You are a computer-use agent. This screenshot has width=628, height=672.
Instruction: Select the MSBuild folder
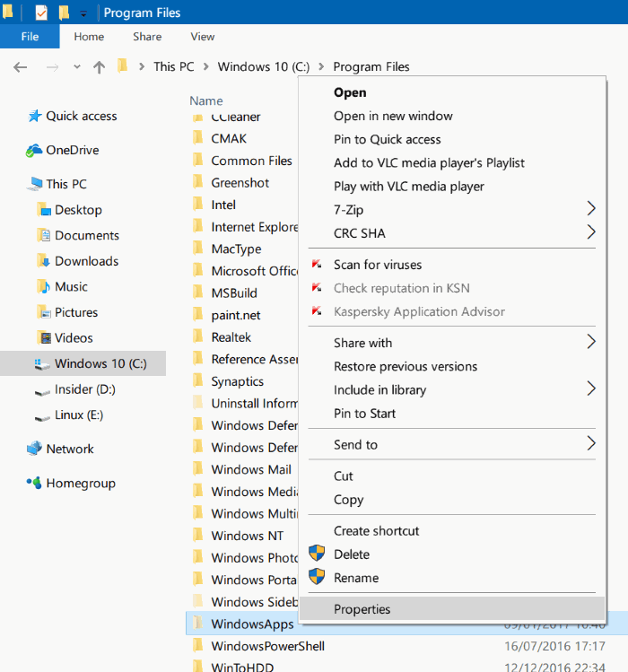(x=234, y=293)
